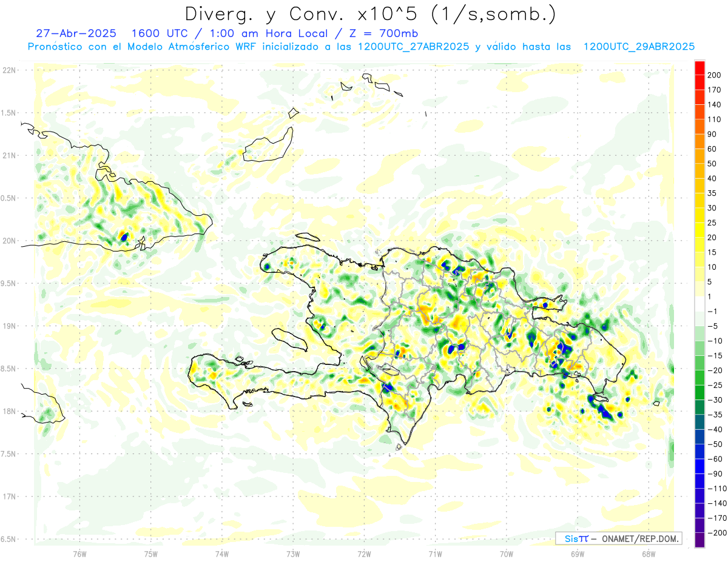
Task: Click the legend value '-15'
Action: pyautogui.click(x=715, y=356)
